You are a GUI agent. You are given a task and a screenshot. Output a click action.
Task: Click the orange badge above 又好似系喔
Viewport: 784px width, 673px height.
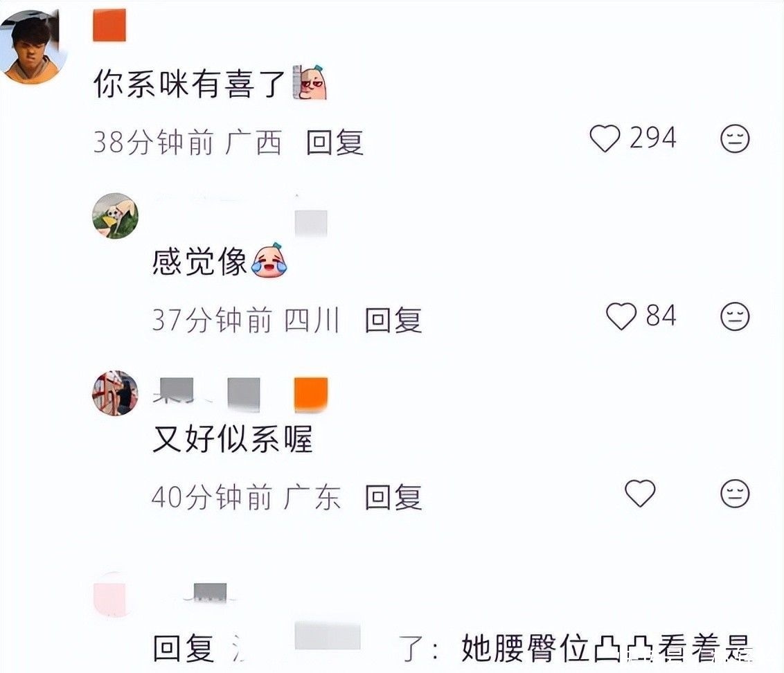311,395
